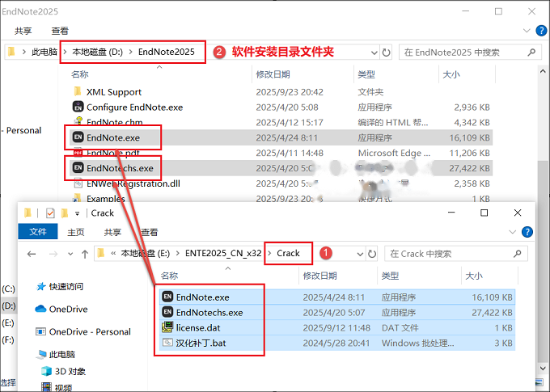Open 主页 tab in Crack window
This screenshot has height=392, width=550.
coord(76,232)
